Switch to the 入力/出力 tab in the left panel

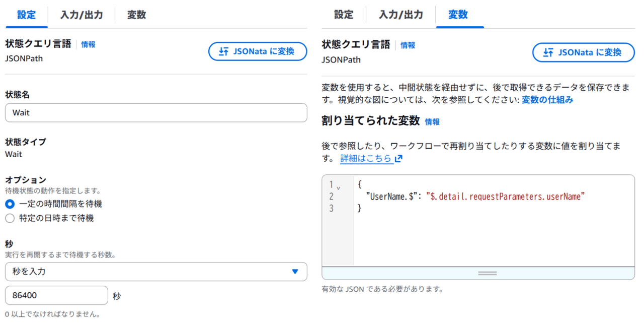(x=82, y=15)
